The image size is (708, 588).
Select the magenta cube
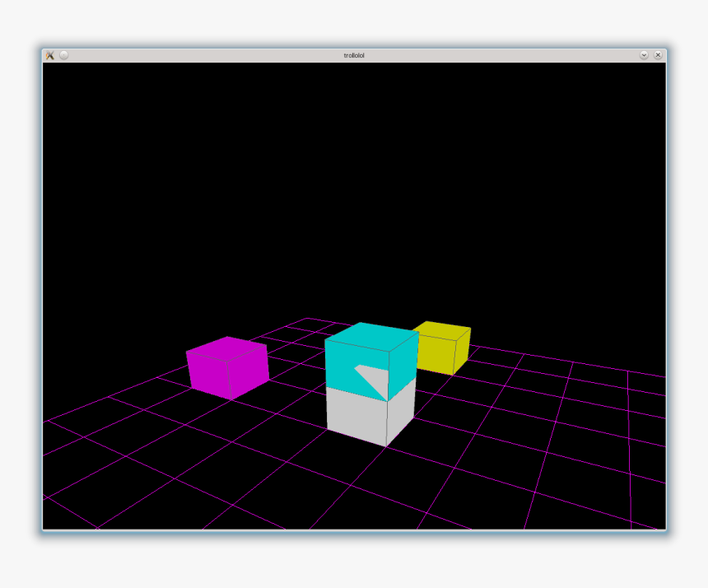click(x=227, y=367)
